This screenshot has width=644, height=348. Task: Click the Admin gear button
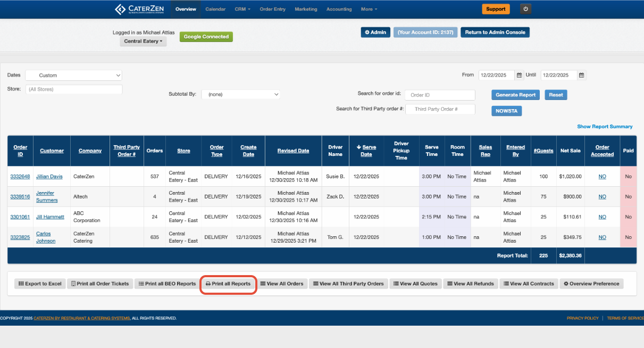(375, 32)
